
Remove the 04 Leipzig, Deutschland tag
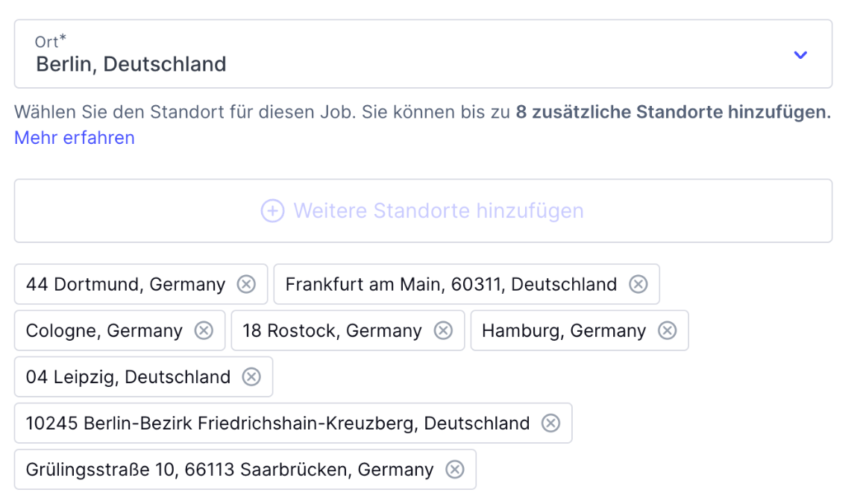tap(251, 377)
